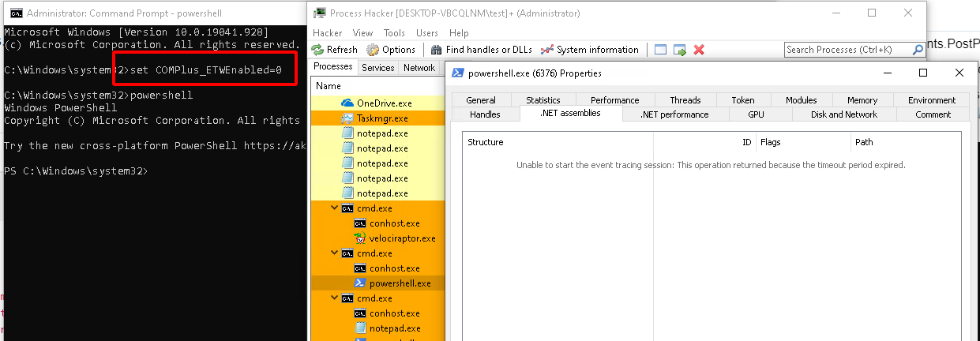Click the Refresh toolbar icon
The width and height of the screenshot is (980, 341).
(318, 50)
